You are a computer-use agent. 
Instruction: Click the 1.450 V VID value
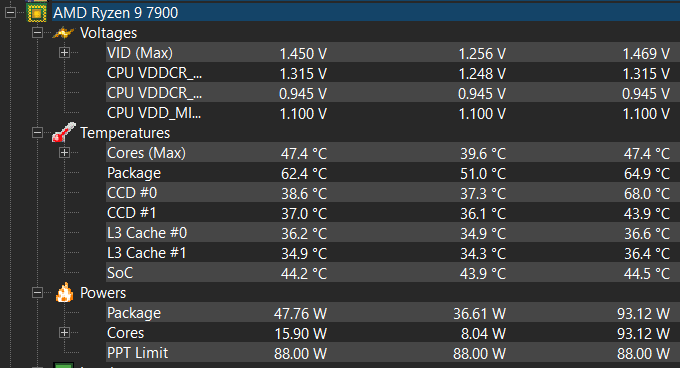(303, 54)
